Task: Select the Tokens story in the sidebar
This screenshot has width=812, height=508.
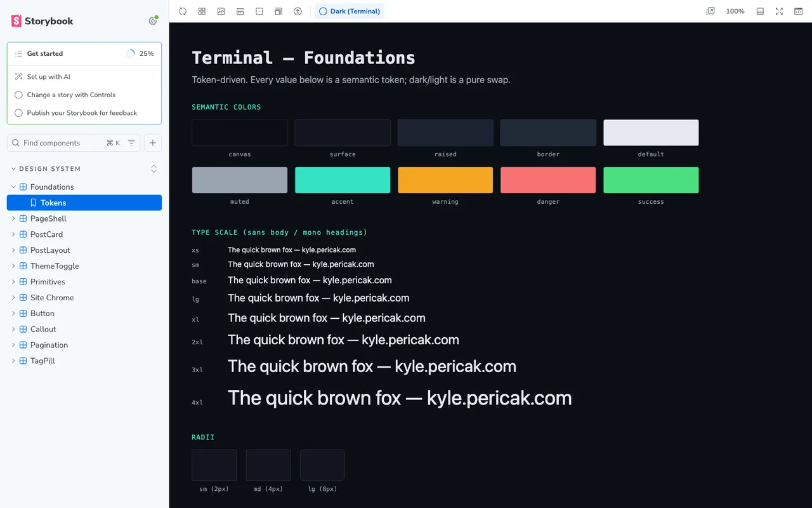Action: 84,203
